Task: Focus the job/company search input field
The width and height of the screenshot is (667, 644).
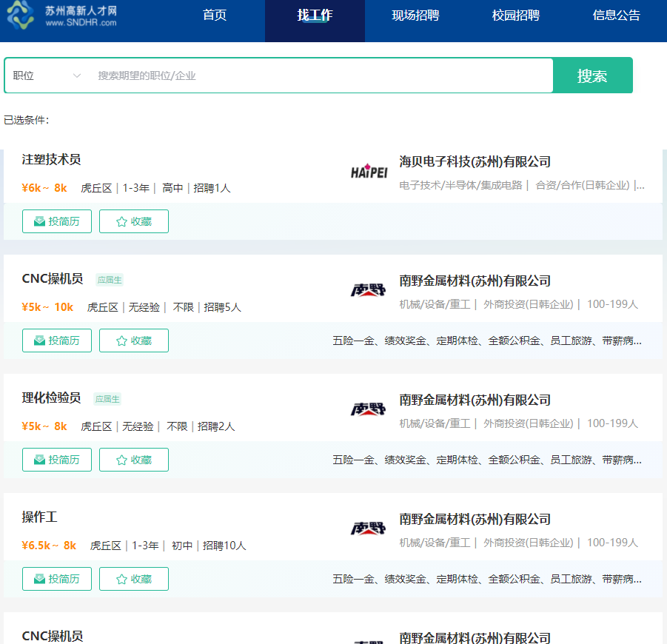Action: pos(322,76)
